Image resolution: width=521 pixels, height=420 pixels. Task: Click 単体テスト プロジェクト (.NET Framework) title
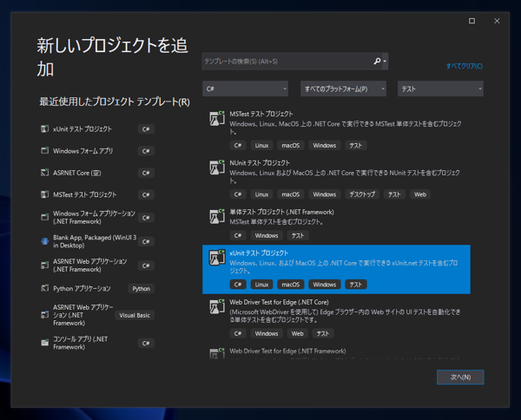(281, 212)
